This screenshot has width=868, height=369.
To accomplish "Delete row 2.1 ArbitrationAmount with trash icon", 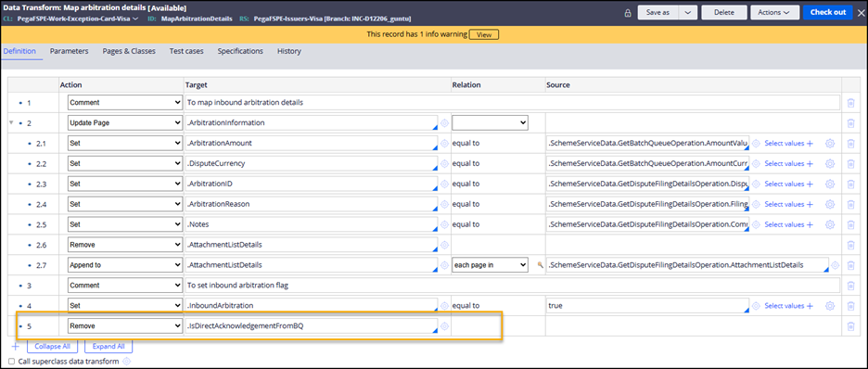I will click(850, 144).
